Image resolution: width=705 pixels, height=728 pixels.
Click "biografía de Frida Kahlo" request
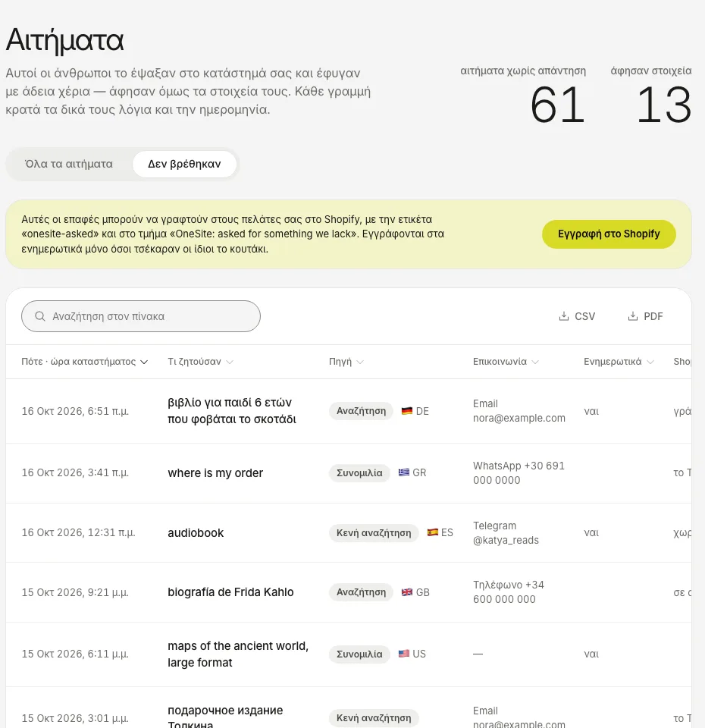coord(230,592)
